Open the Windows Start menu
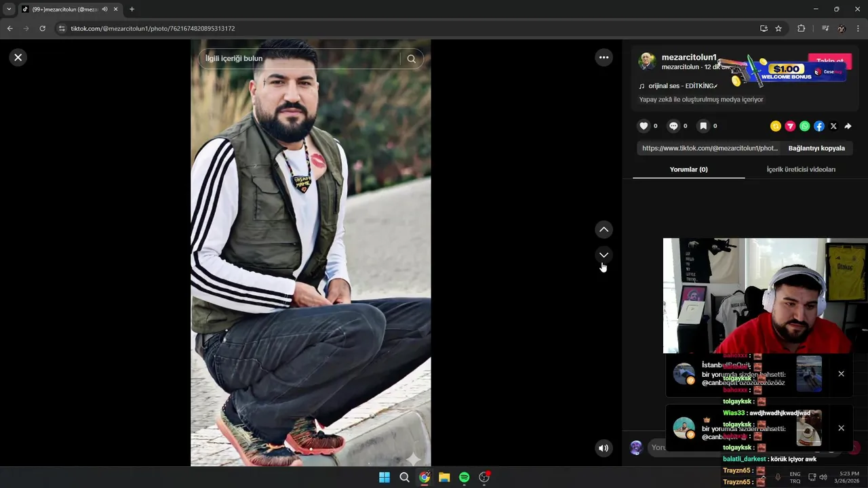This screenshot has height=488, width=868. [x=384, y=477]
